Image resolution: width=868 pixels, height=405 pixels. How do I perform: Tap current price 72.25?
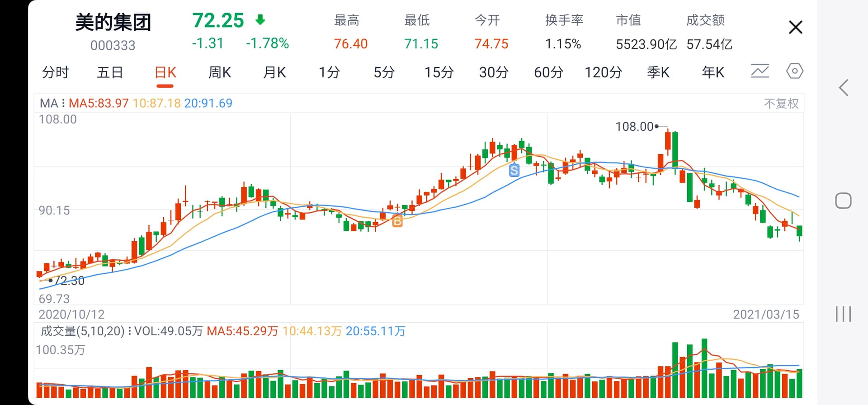coord(218,20)
